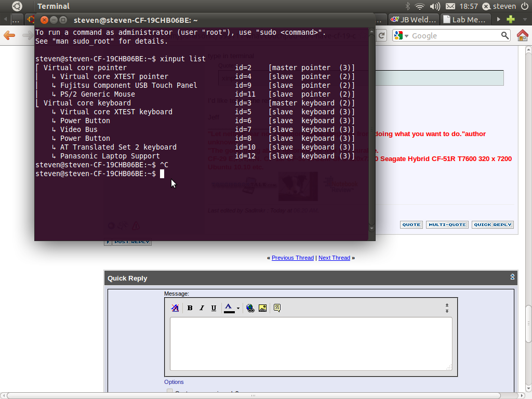Insert a link in reply editor
532x399 pixels.
pyautogui.click(x=250, y=308)
